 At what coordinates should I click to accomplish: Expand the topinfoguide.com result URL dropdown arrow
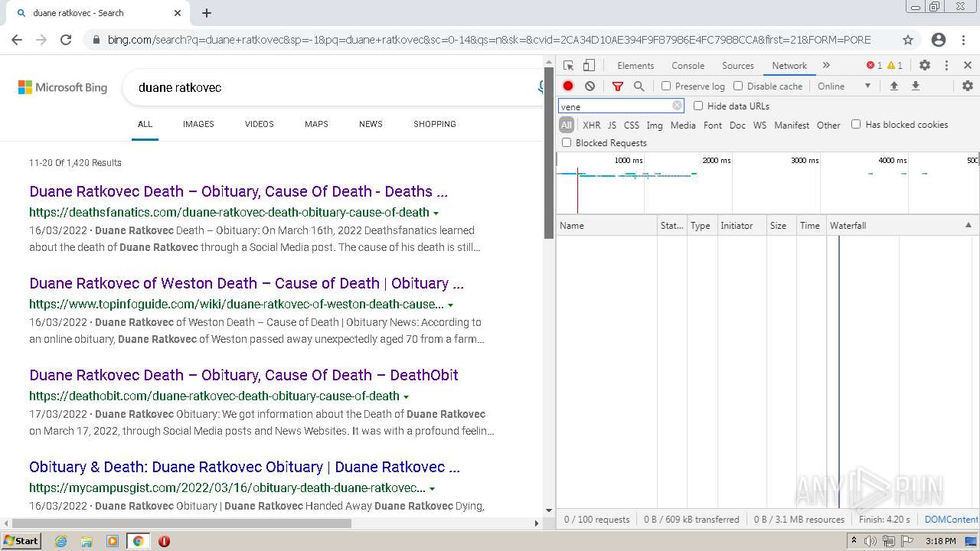(450, 305)
